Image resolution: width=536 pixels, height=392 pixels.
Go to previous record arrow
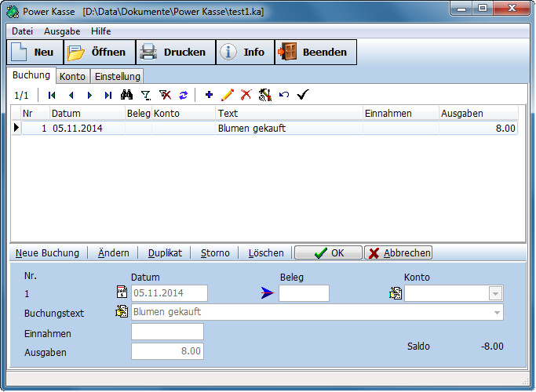click(71, 96)
